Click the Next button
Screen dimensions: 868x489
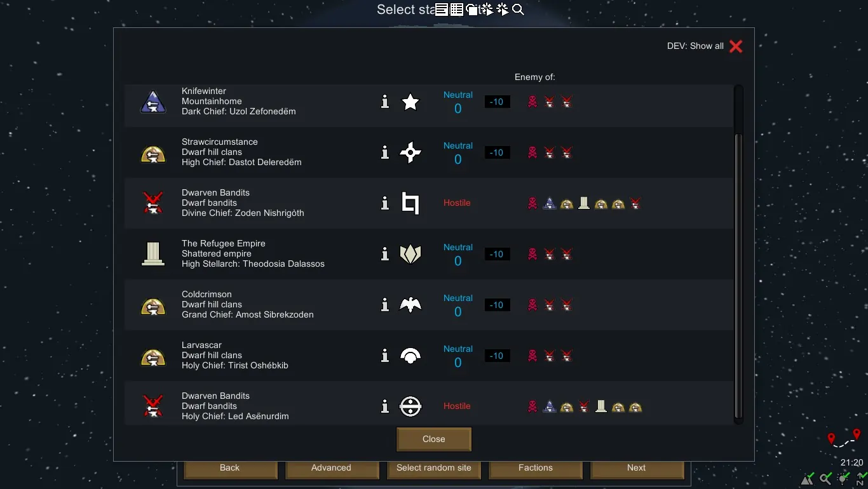(636, 468)
